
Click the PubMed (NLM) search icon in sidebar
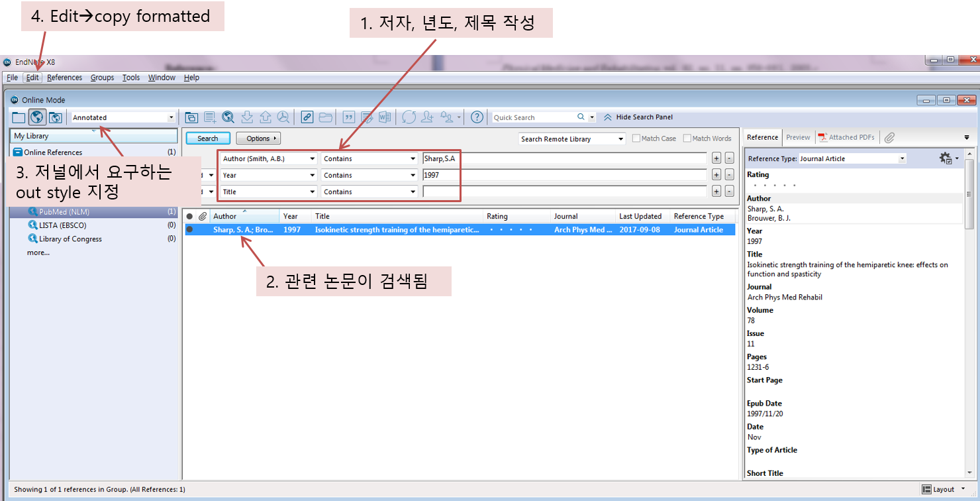(x=33, y=212)
